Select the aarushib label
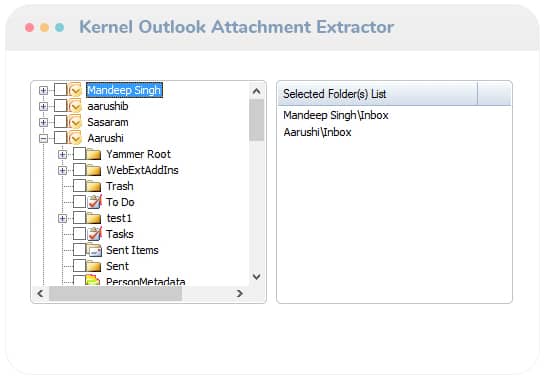 (108, 106)
